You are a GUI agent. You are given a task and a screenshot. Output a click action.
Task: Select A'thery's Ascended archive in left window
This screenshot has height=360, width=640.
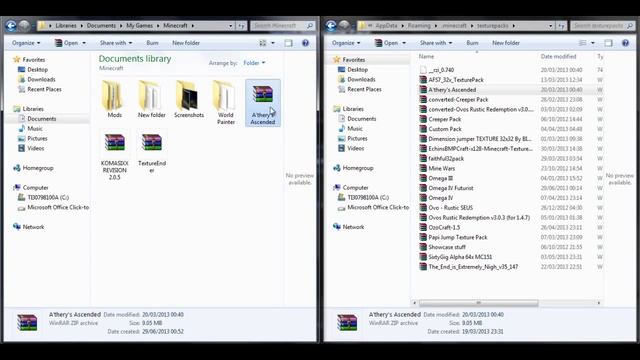click(263, 103)
